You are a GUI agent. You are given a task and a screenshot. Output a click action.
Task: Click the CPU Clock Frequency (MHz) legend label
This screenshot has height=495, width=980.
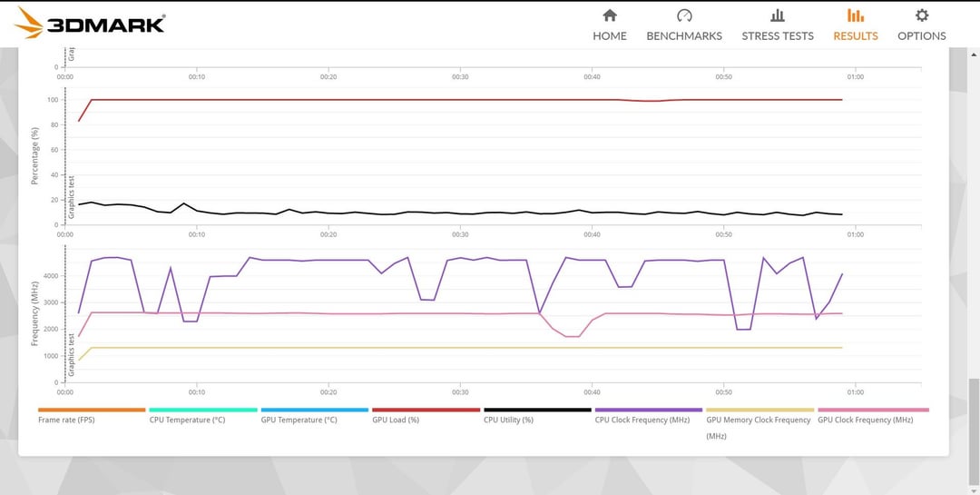click(x=642, y=420)
